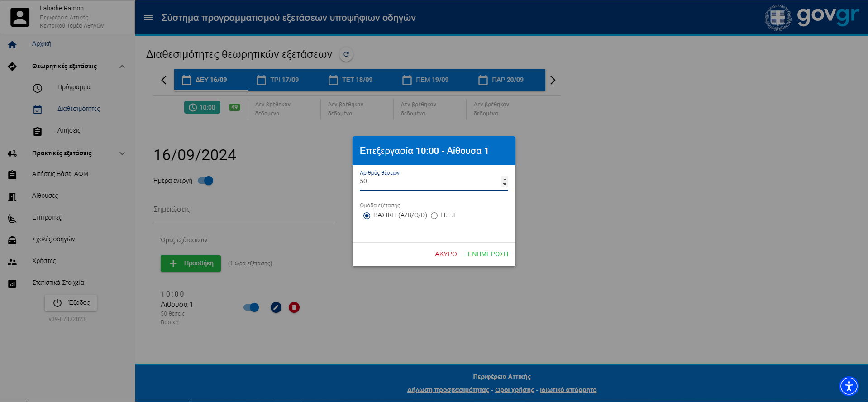Click the Έξοδος logout button

(x=71, y=303)
